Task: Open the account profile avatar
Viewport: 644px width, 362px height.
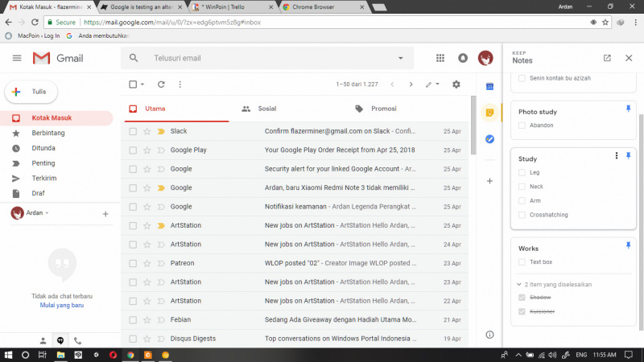Action: (x=485, y=58)
